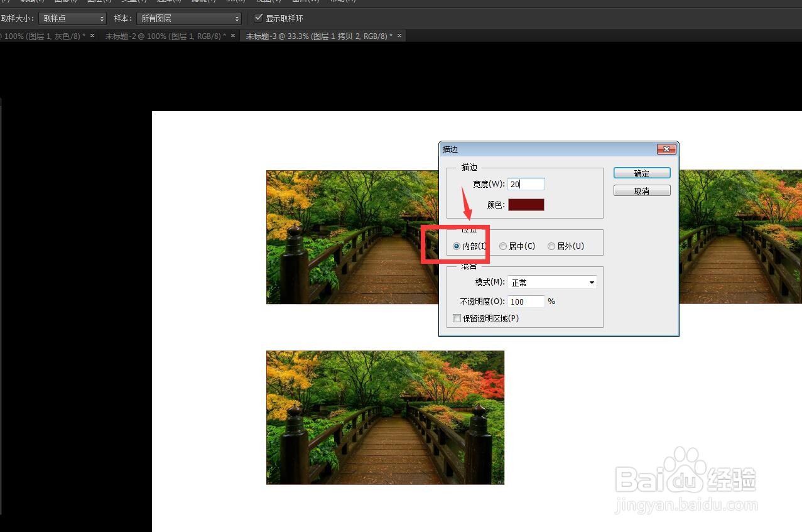Click the 颜色: label in the dialog
Viewport: 802px width, 532px height.
(496, 205)
